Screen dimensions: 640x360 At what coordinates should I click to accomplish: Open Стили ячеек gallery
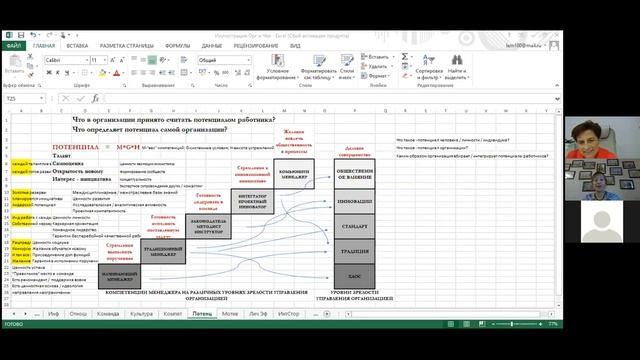tap(347, 67)
